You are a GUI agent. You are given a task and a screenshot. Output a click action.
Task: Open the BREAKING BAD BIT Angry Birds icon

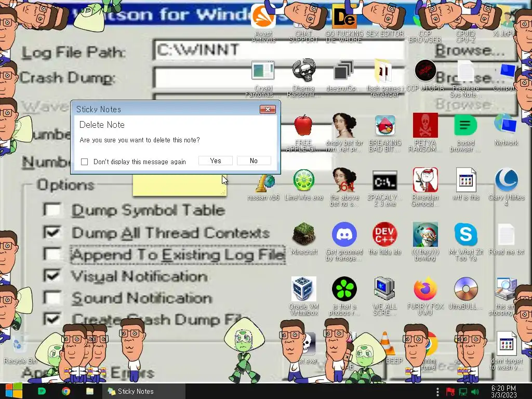[x=385, y=126]
